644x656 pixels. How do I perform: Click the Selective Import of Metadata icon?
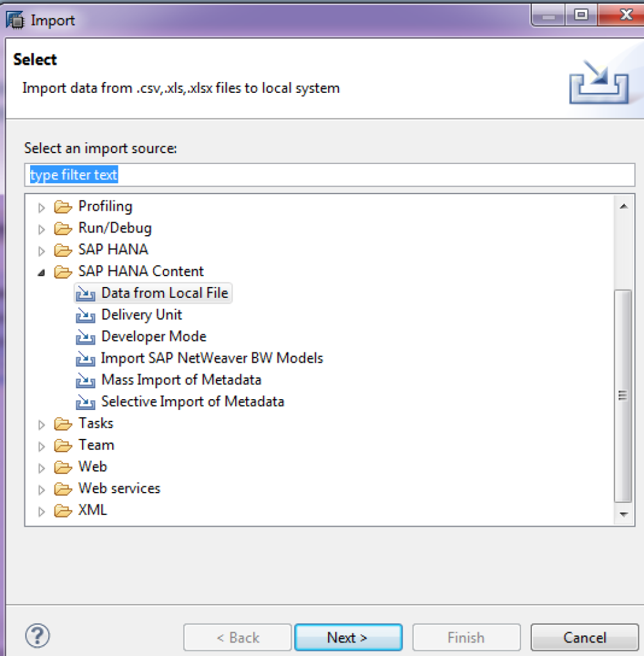[x=85, y=402]
